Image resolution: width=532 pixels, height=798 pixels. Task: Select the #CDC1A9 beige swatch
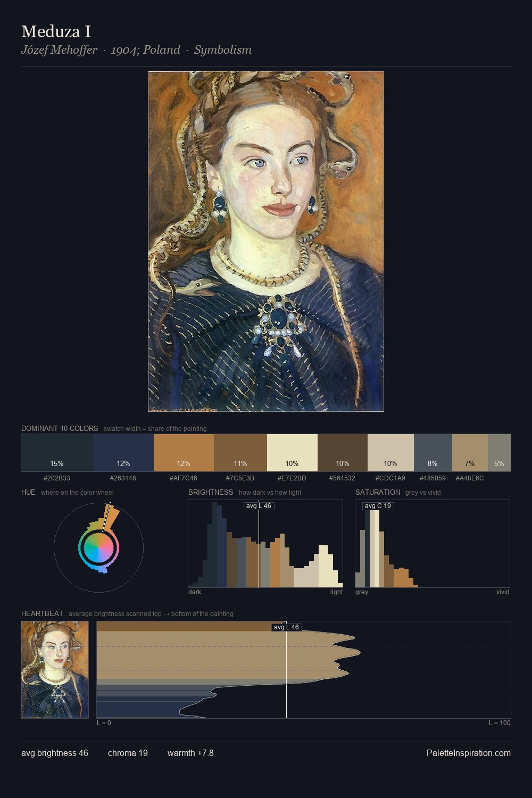[390, 453]
